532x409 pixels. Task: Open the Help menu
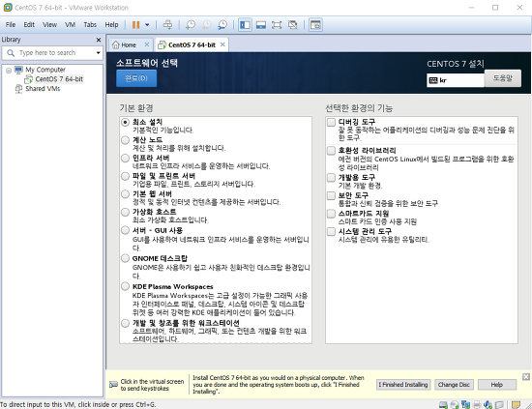click(x=111, y=25)
